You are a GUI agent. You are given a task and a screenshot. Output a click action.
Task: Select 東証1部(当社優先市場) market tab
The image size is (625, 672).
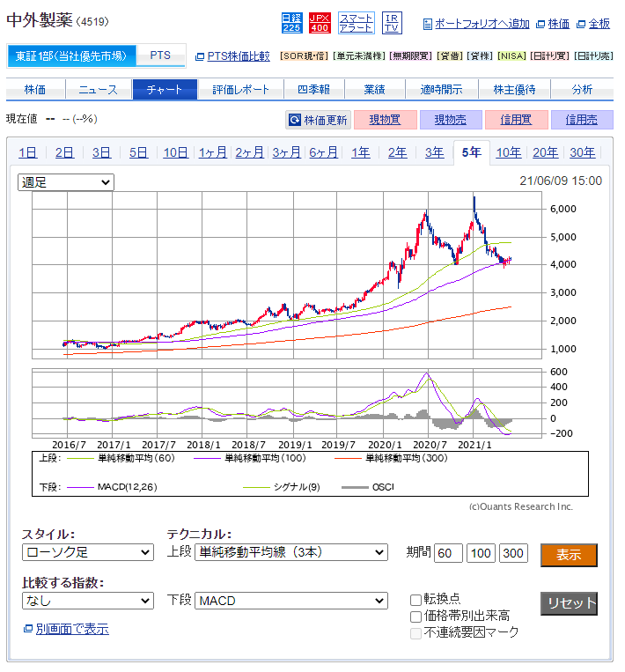pos(71,55)
